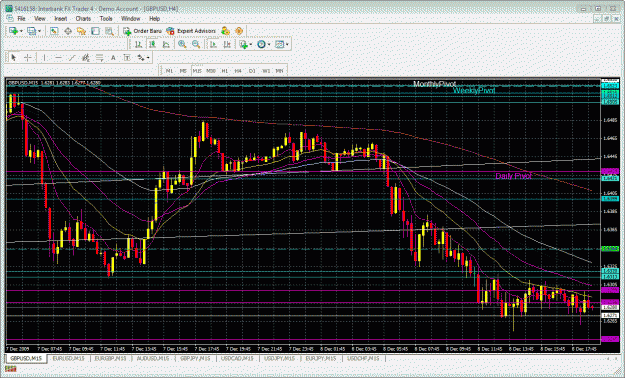Click the chart window icon left of File
This screenshot has height=378, width=625.
click(10, 18)
